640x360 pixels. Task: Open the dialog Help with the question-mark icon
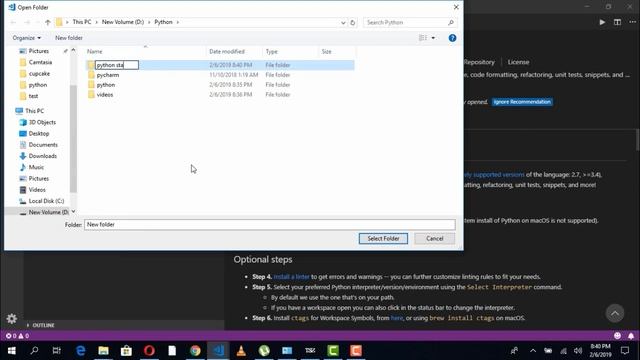click(452, 38)
